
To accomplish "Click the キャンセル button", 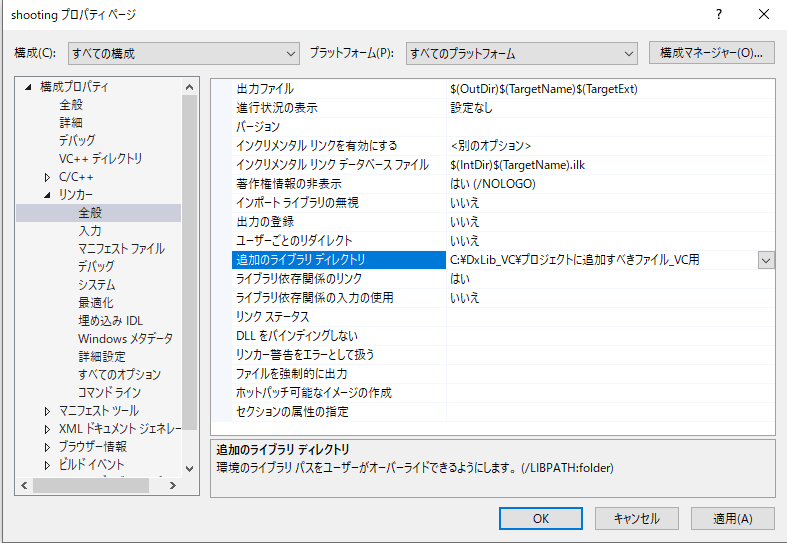I will coord(636,518).
